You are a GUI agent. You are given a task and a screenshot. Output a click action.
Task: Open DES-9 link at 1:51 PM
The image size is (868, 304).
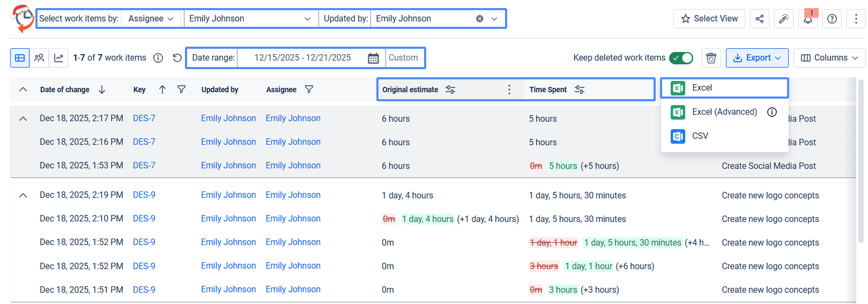pos(144,290)
